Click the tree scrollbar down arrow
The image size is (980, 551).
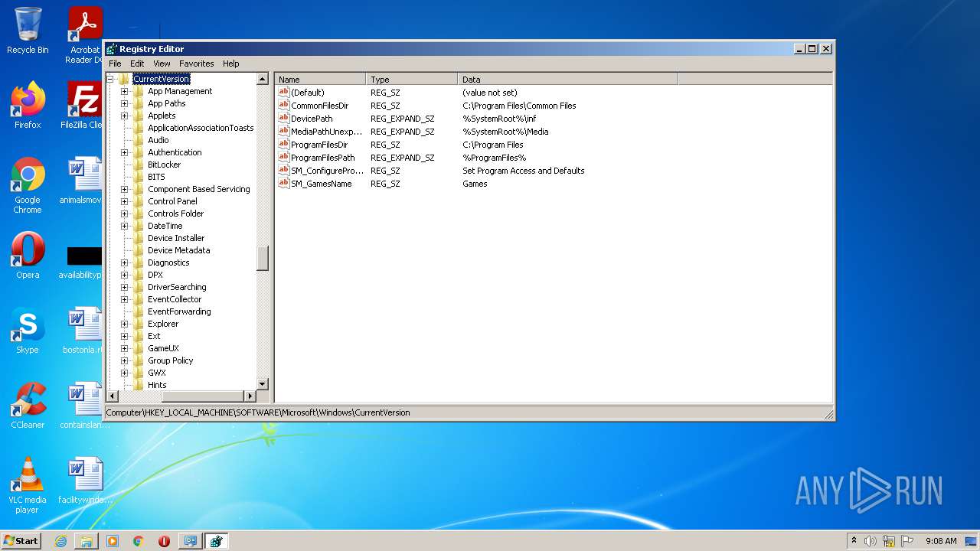pyautogui.click(x=263, y=384)
